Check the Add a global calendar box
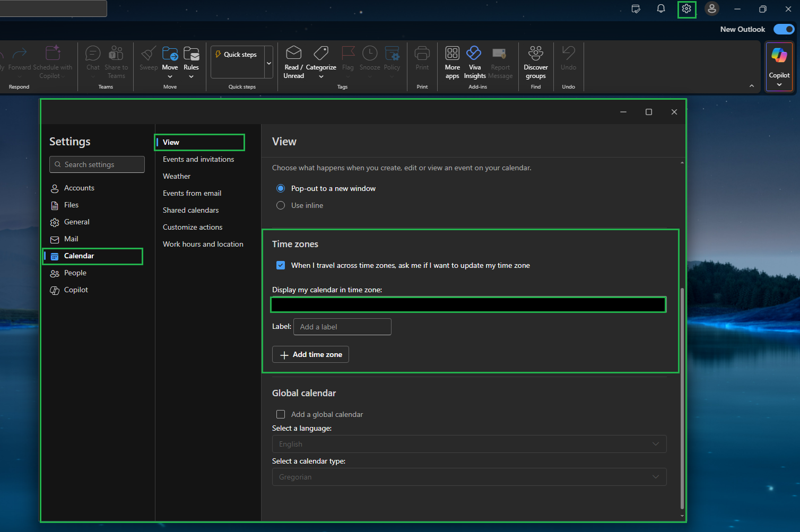Screen dimensions: 800x532 tap(281, 414)
